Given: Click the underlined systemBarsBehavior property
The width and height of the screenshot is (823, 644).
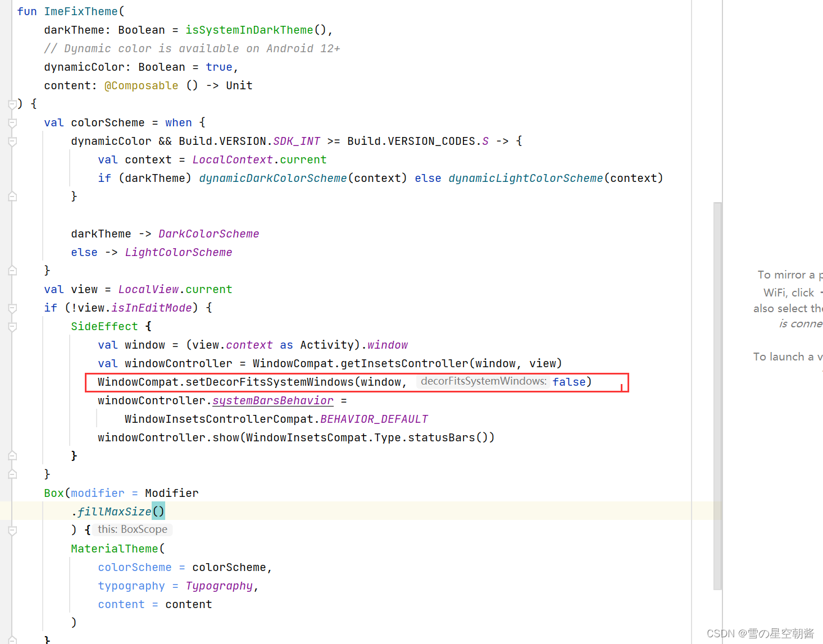Looking at the screenshot, I should [x=273, y=400].
